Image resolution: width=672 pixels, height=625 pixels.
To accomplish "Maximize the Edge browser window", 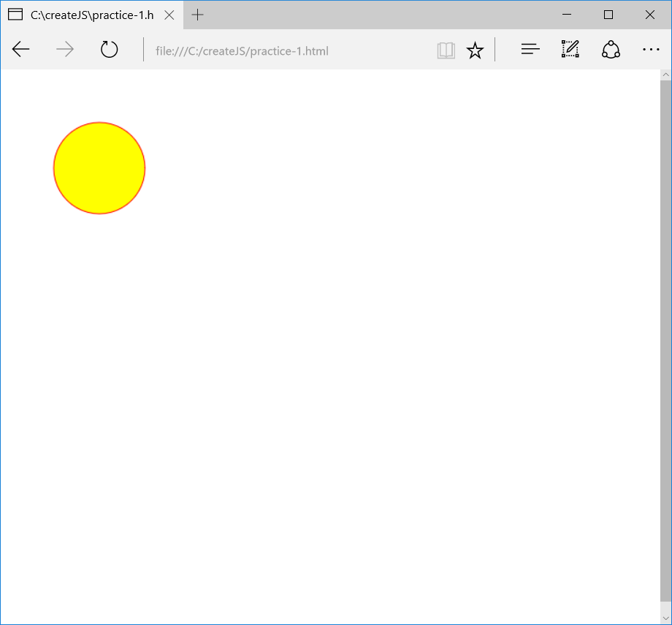I will (x=608, y=15).
